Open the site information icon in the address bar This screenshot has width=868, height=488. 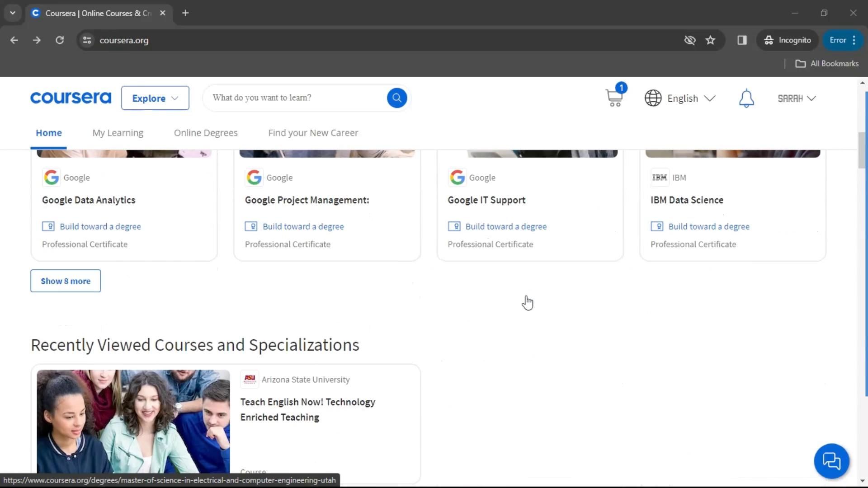[x=87, y=40]
